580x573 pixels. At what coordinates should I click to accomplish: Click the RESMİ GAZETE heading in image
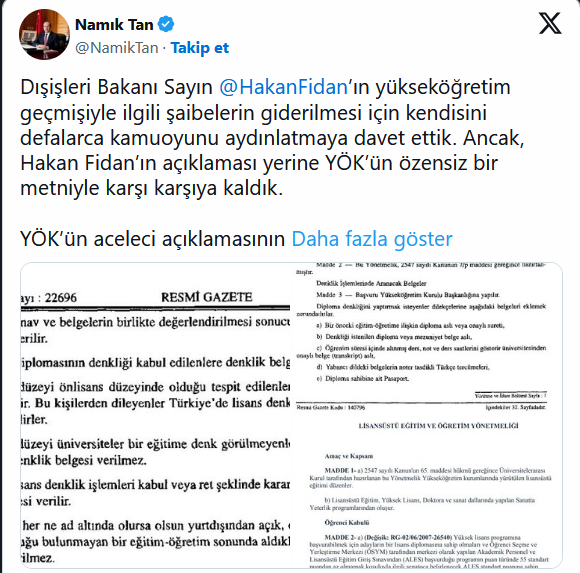tap(207, 297)
